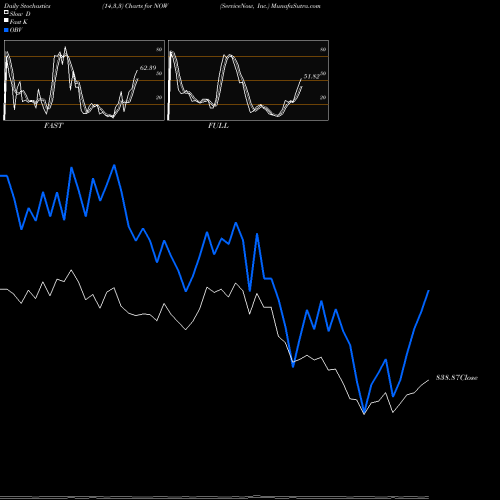Click the 'ServiceNow, Inc.' company name text

pos(244,6)
